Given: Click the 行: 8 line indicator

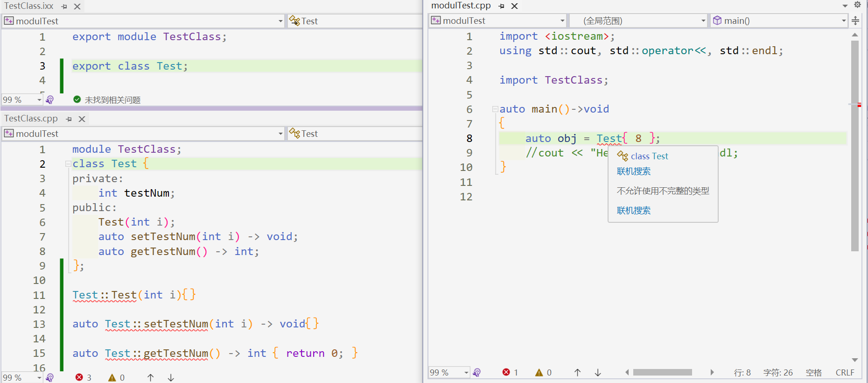Looking at the screenshot, I should click(x=742, y=372).
